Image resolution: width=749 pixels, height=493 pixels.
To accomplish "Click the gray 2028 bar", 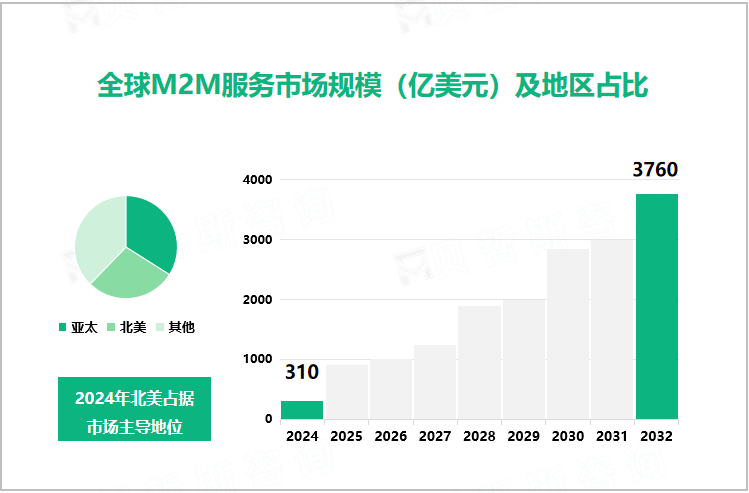I will (480, 363).
